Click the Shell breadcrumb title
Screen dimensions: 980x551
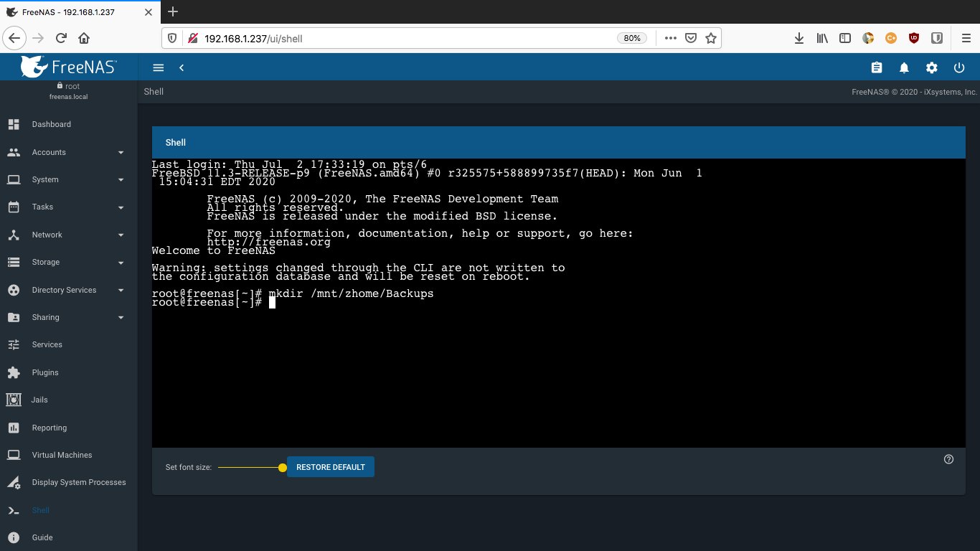[x=154, y=91]
